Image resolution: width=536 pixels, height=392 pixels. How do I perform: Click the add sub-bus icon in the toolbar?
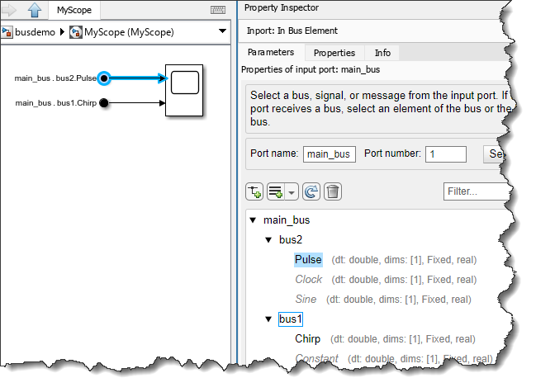pyautogui.click(x=276, y=192)
